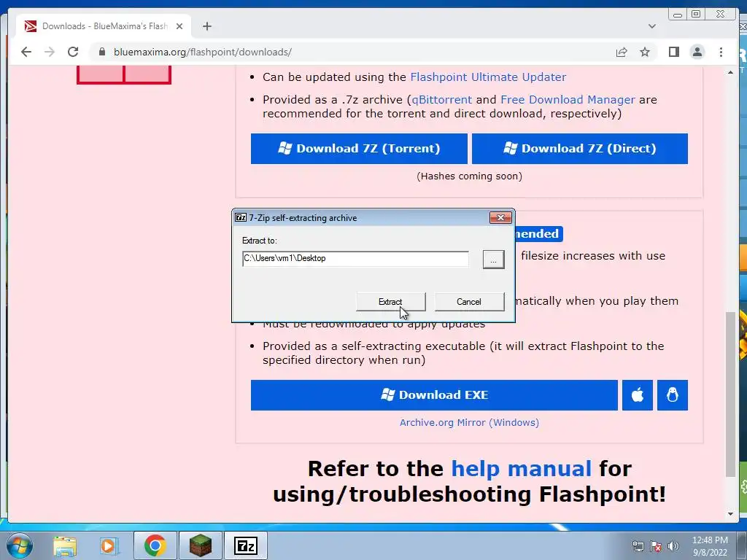Click Download 7Z (Direct) button
This screenshot has height=560, width=747.
coord(580,149)
